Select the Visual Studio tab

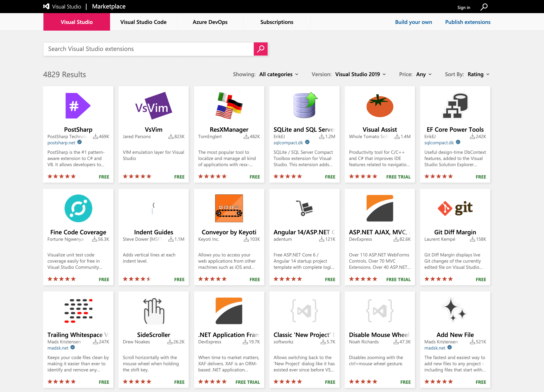pos(77,22)
